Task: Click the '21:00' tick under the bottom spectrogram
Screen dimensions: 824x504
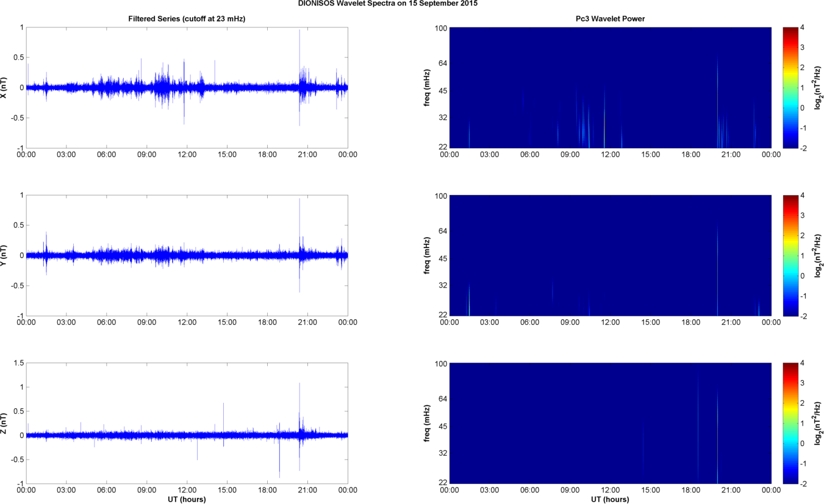Action: tap(731, 490)
